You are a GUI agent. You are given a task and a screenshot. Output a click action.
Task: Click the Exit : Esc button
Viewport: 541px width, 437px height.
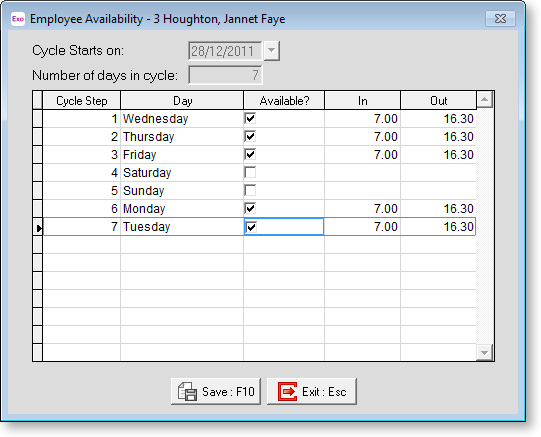(312, 391)
